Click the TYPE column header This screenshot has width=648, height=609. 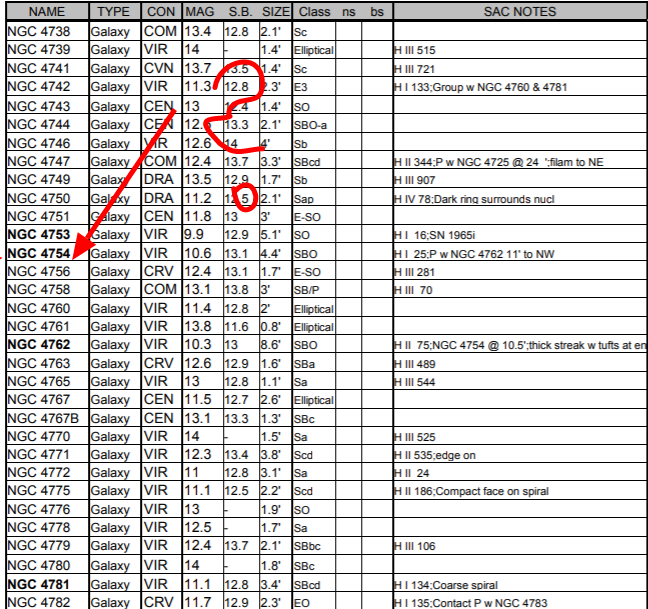pyautogui.click(x=114, y=12)
